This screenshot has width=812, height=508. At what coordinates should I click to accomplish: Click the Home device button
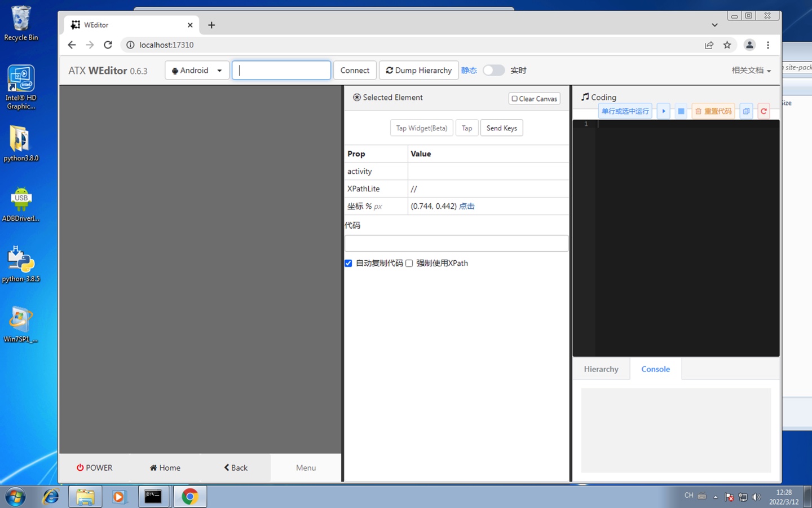(165, 468)
